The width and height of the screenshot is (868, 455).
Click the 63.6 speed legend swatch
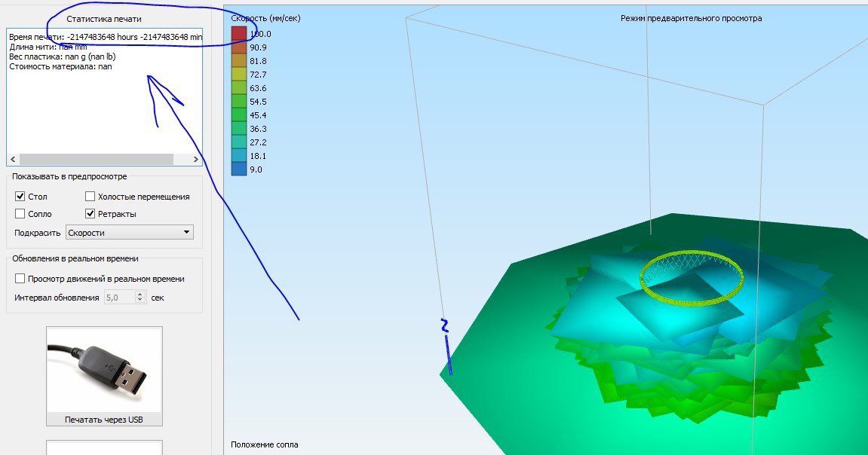click(238, 88)
